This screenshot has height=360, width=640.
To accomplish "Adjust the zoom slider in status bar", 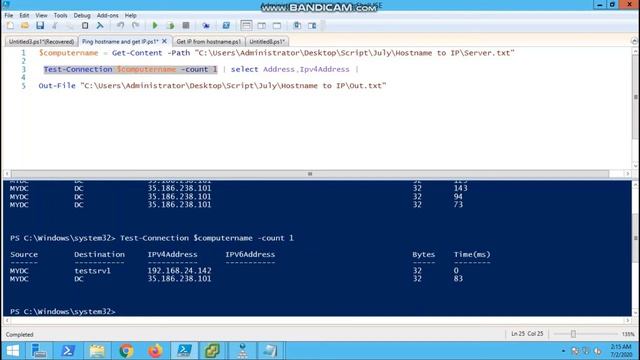I will coord(573,334).
